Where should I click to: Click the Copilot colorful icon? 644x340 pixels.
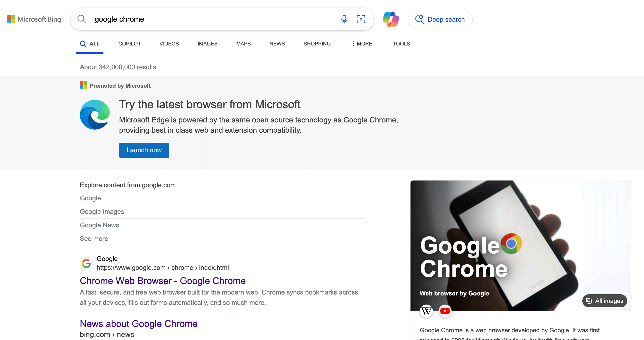[x=390, y=19]
